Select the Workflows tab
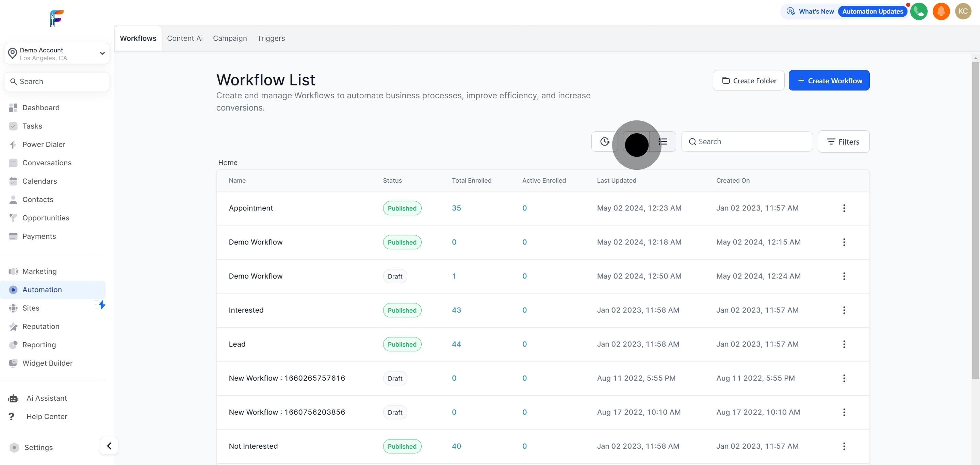The height and width of the screenshot is (465, 980). coord(138,38)
